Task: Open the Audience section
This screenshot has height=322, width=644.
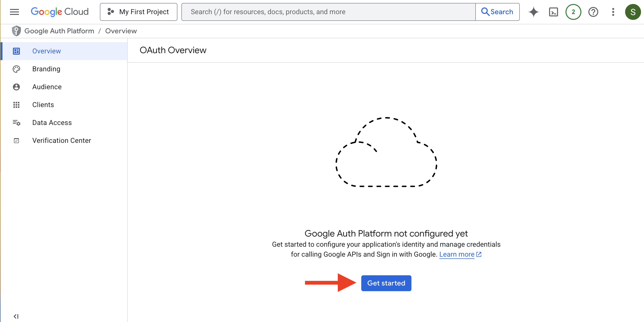Action: point(47,87)
